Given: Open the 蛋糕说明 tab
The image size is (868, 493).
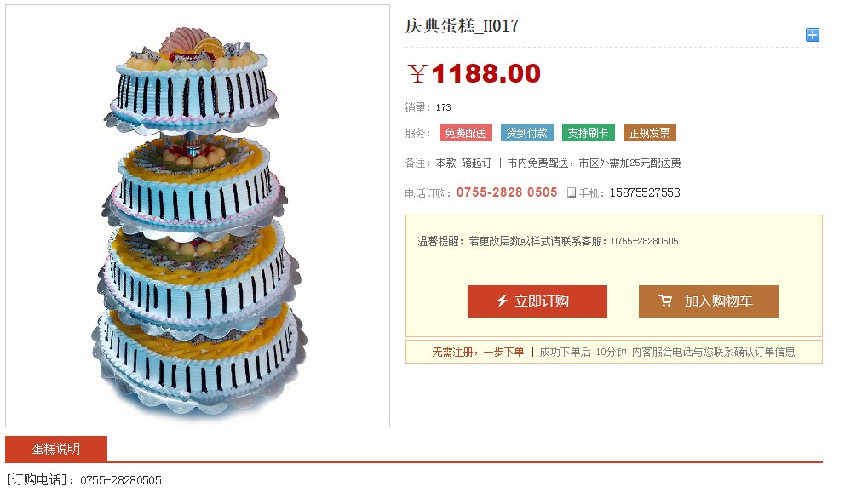Looking at the screenshot, I should tap(56, 449).
